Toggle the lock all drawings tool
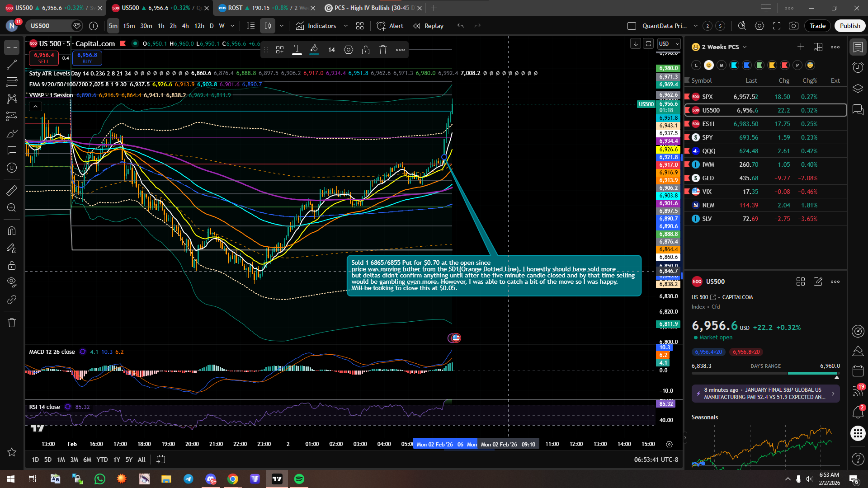 coord(12,265)
